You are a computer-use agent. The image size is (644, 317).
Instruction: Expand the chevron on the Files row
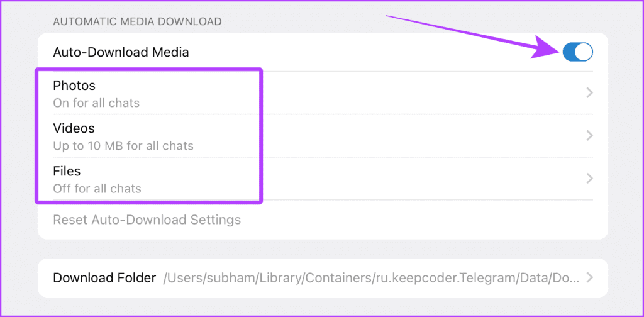click(x=589, y=178)
